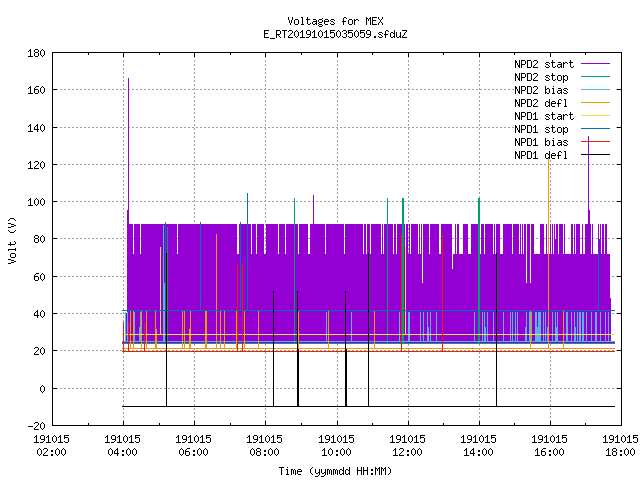Image resolution: width=640 pixels, height=480 pixels.
Task: Select the 'NPD2 start' legend label
Action: click(x=544, y=64)
